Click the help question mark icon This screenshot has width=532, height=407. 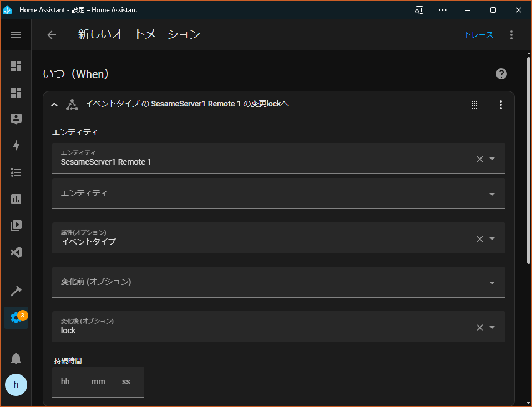pos(501,74)
